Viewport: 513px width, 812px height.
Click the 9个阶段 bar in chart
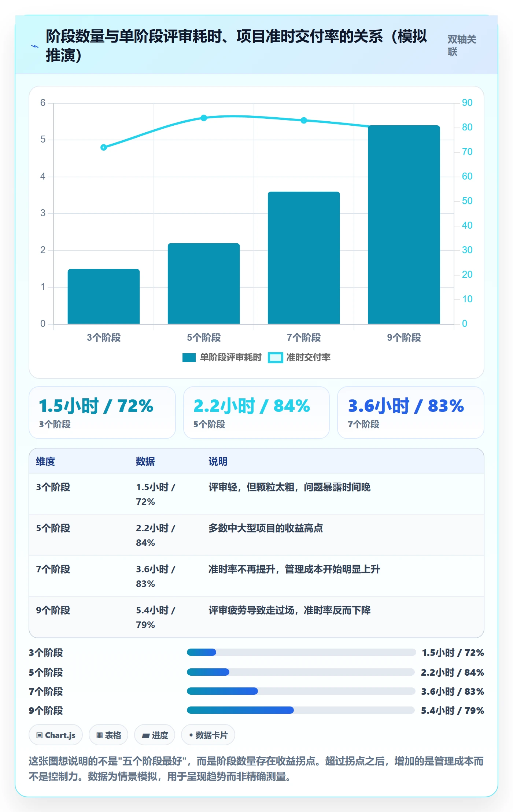tap(404, 225)
